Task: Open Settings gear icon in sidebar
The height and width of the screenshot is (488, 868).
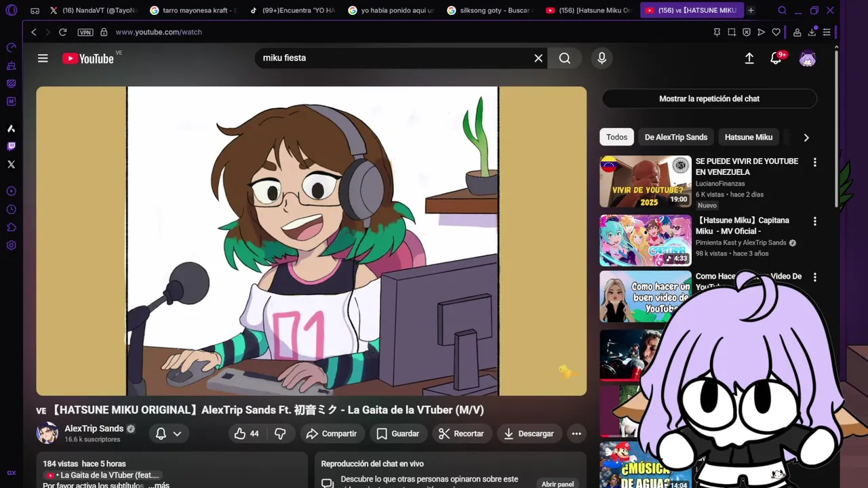Action: point(11,245)
